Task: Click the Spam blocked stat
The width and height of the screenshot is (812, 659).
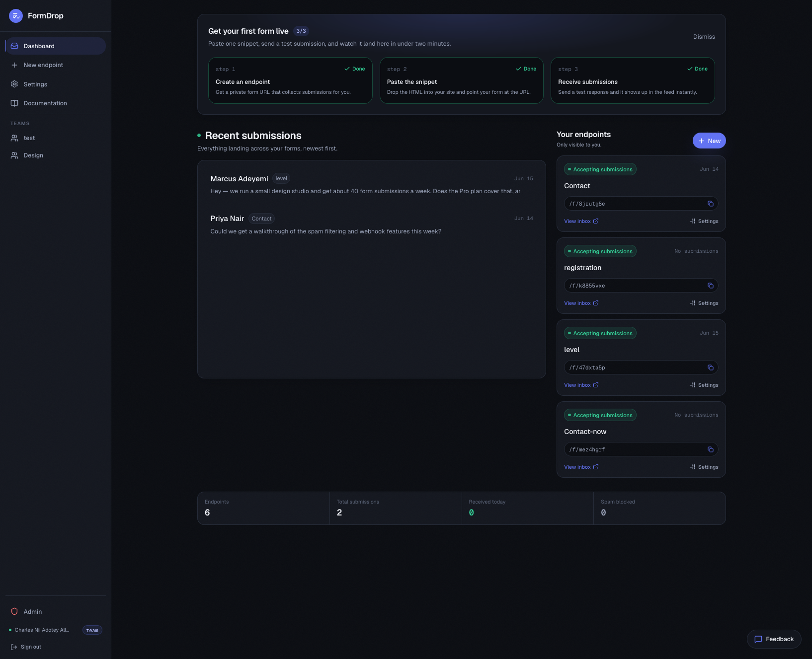Action: point(659,509)
